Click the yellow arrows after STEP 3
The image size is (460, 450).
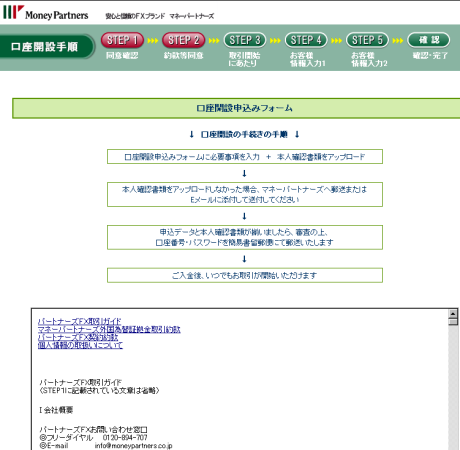(275, 41)
